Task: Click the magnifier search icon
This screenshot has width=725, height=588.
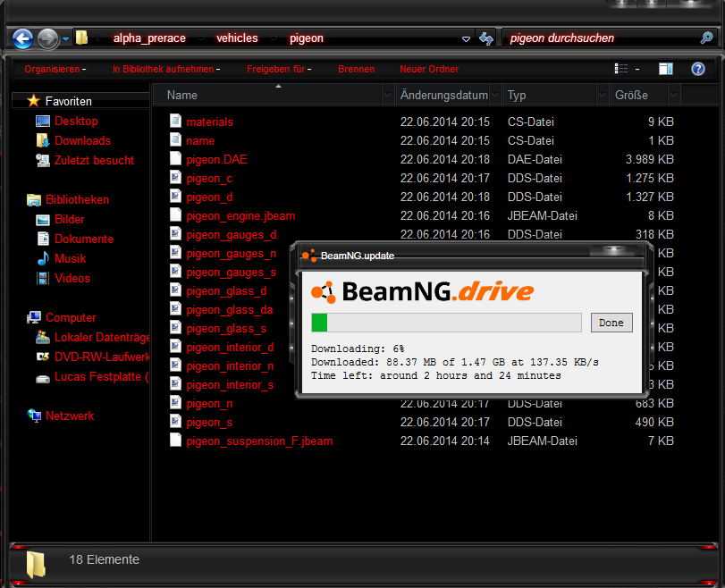Action: [x=706, y=38]
